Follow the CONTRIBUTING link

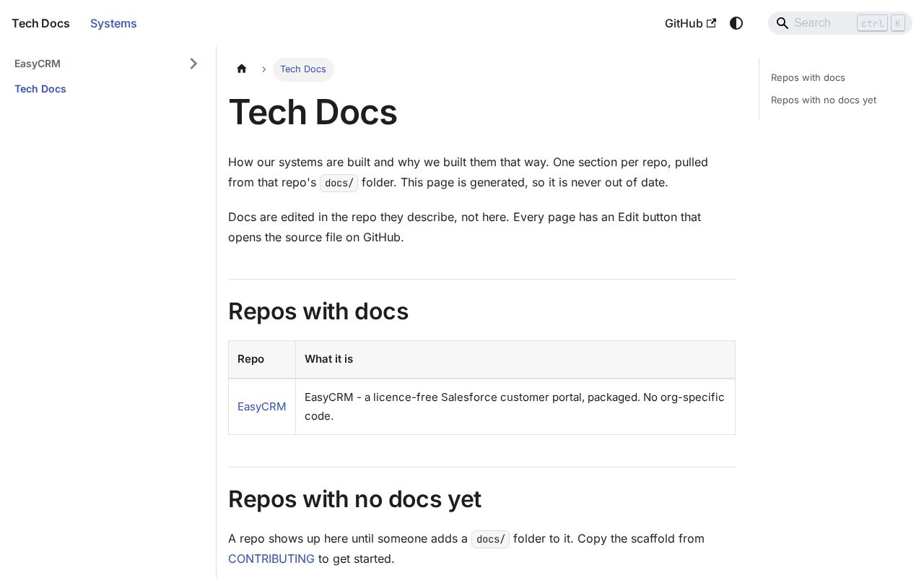pos(271,558)
